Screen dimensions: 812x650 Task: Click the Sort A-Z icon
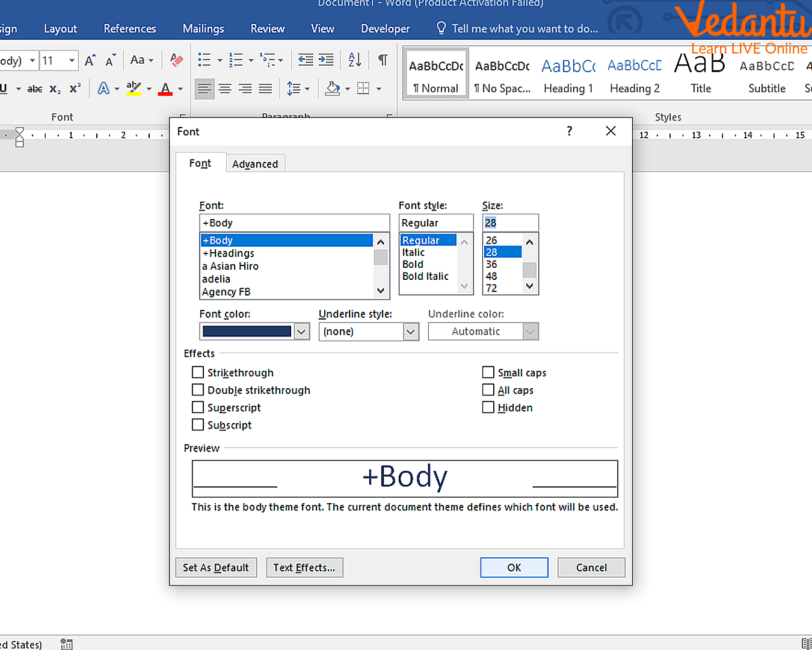355,60
